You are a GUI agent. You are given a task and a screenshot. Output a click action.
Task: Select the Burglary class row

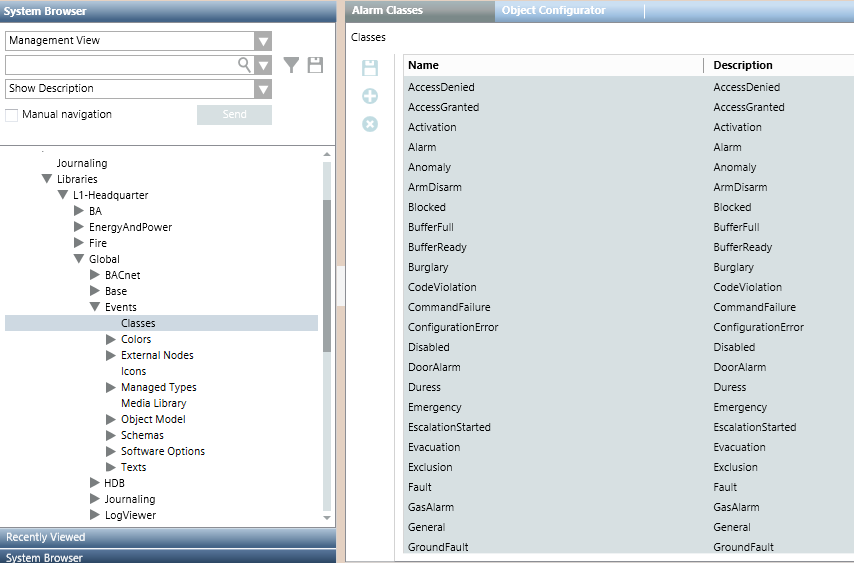428,268
